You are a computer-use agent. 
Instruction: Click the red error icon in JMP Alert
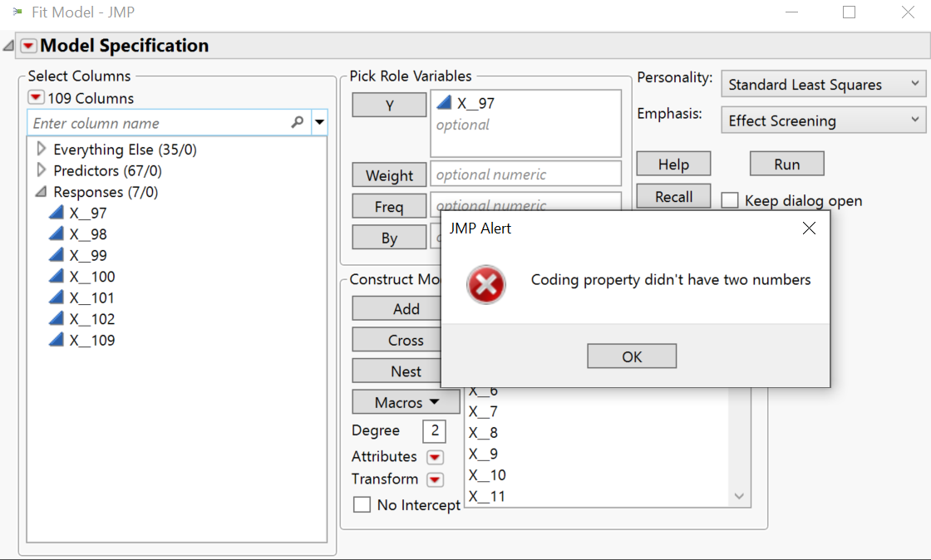click(x=485, y=285)
